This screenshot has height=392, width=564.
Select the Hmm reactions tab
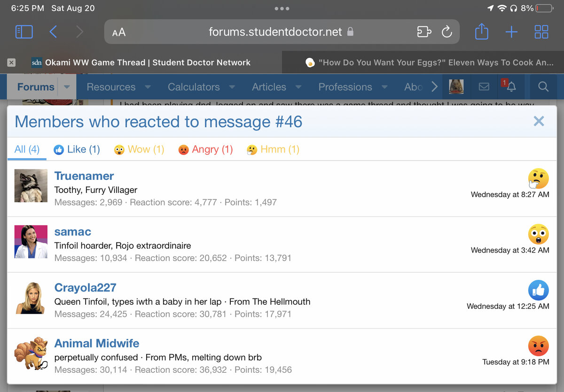[x=273, y=149]
